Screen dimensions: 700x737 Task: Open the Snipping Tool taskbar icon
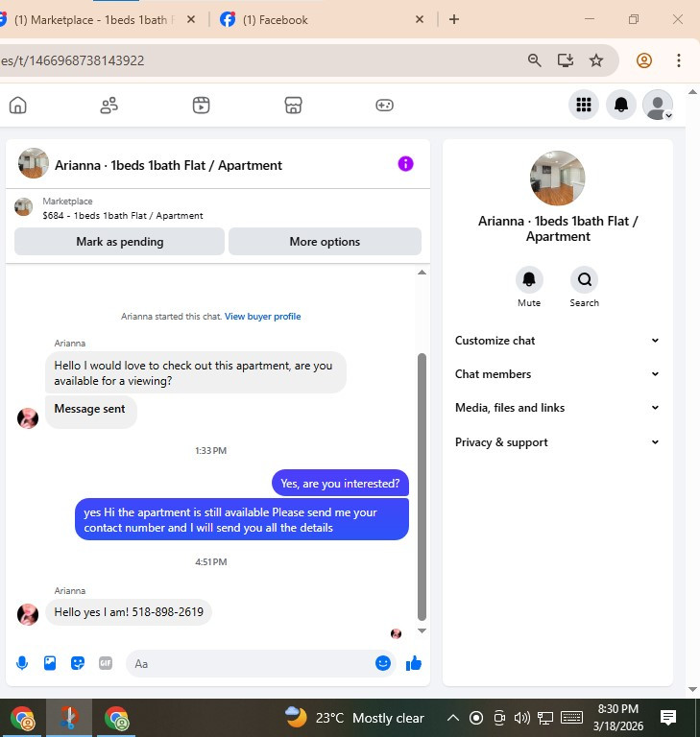tap(69, 718)
